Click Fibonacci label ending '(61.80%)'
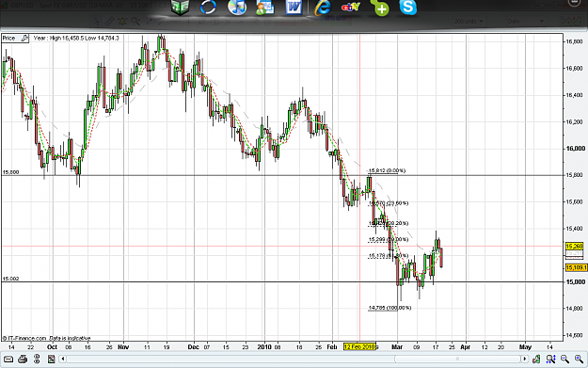Image resolution: width=588 pixels, height=368 pixels. [x=389, y=256]
